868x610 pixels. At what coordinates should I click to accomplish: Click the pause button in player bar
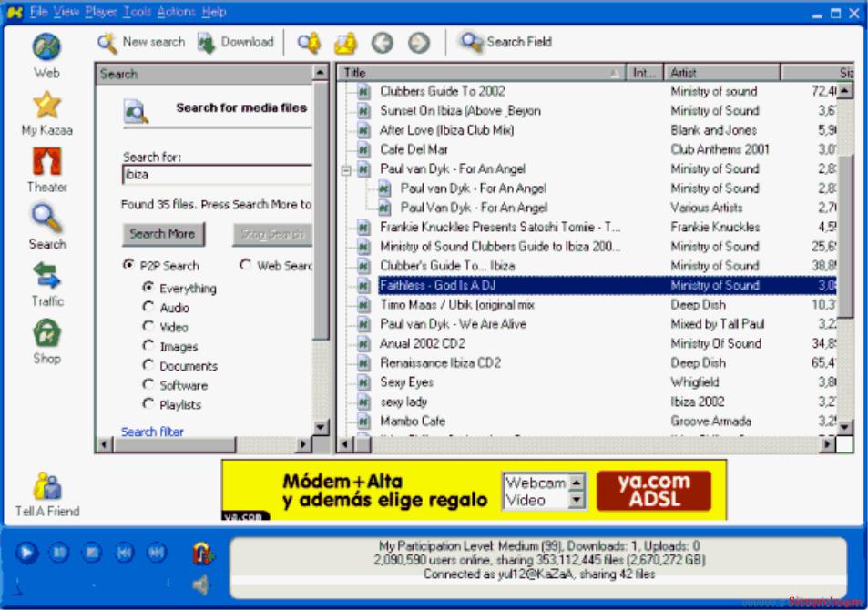[x=58, y=552]
